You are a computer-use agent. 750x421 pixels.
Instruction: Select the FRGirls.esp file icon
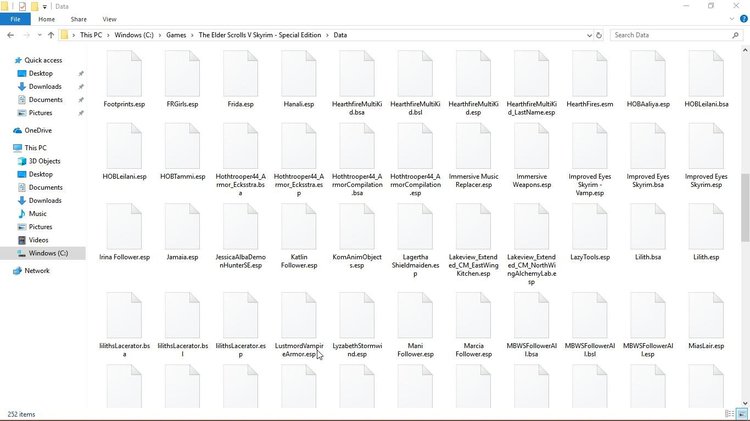182,74
